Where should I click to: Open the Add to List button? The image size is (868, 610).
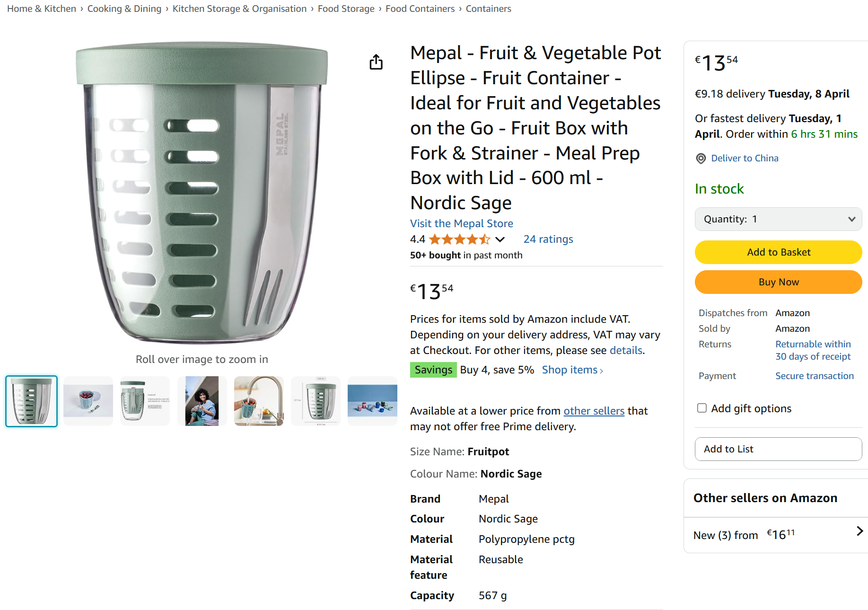pos(778,449)
